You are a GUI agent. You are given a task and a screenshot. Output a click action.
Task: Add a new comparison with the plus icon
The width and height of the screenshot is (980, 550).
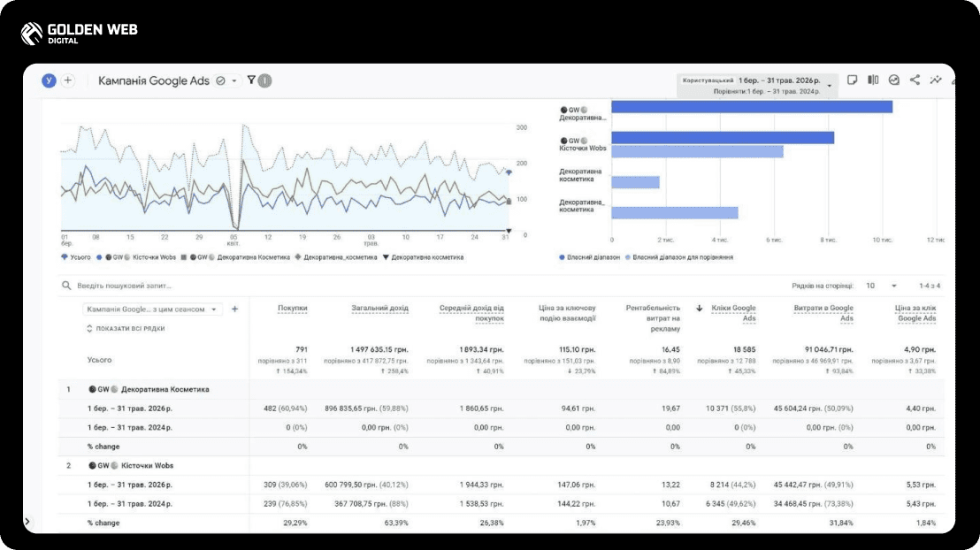click(x=67, y=80)
